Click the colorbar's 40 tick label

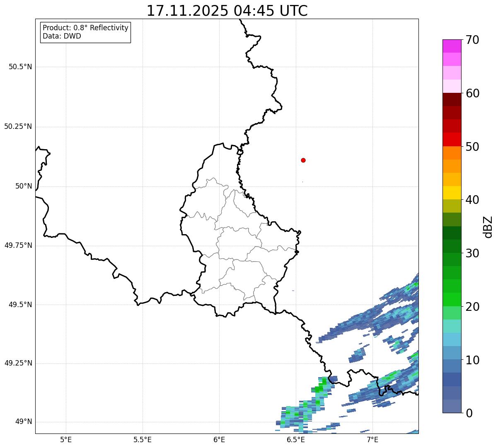tap(472, 200)
